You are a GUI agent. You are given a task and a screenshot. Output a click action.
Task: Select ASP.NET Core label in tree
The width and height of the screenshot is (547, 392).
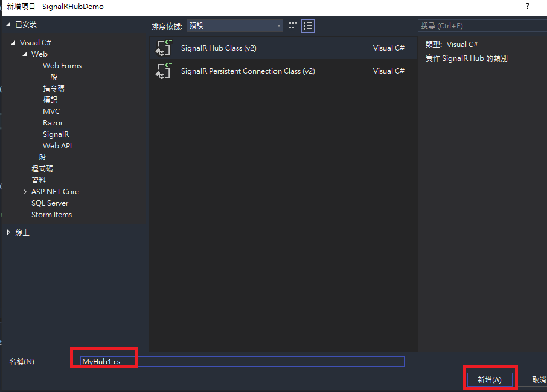pyautogui.click(x=55, y=192)
